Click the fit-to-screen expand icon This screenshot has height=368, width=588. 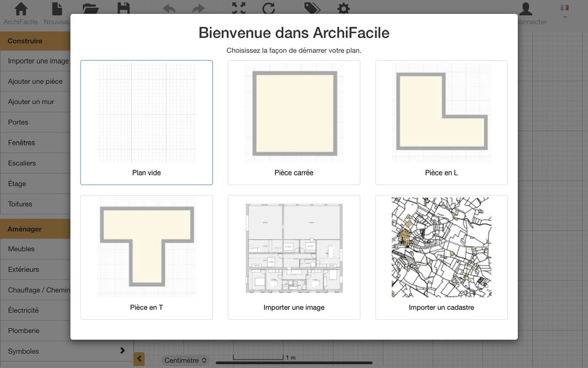click(x=238, y=8)
